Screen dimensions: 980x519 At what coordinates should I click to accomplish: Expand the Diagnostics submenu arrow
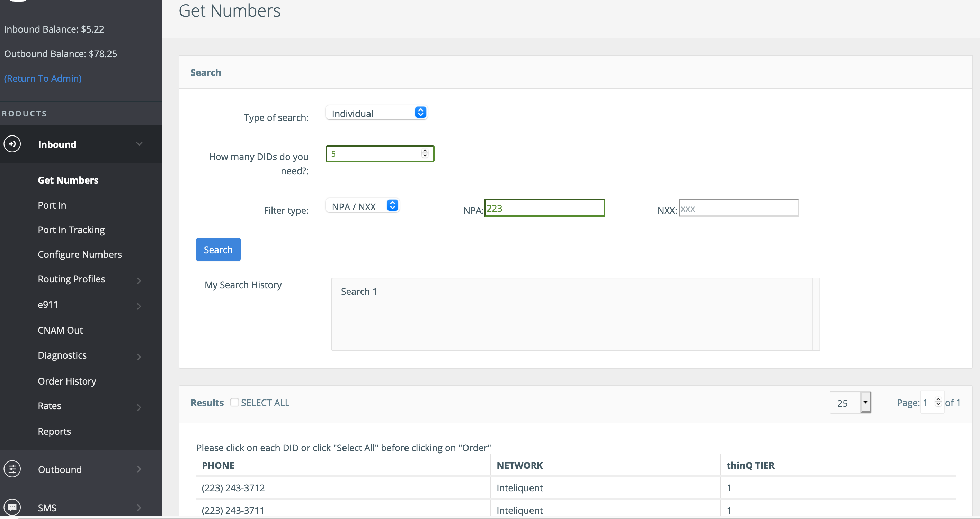point(139,357)
